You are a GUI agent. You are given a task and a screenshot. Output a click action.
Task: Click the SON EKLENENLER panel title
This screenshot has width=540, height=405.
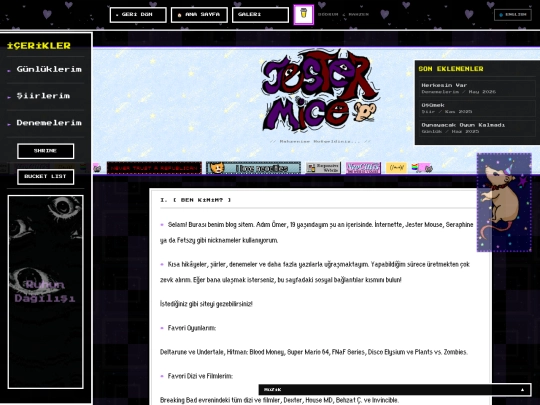(451, 69)
